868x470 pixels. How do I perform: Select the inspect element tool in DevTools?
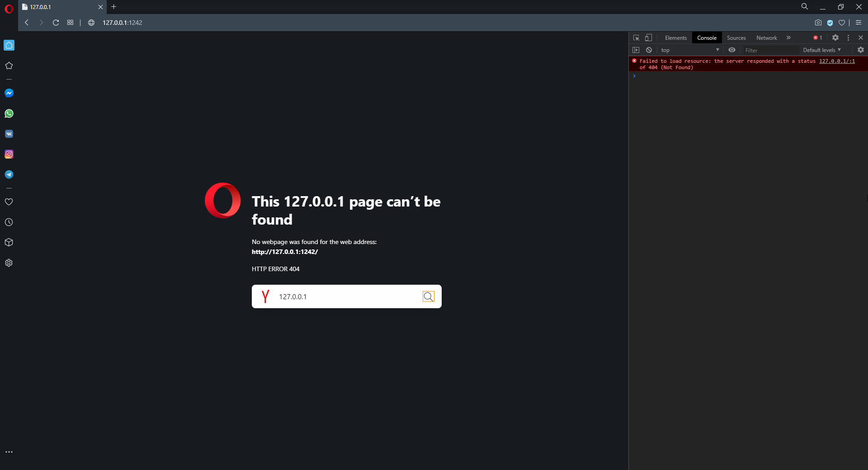coord(636,38)
